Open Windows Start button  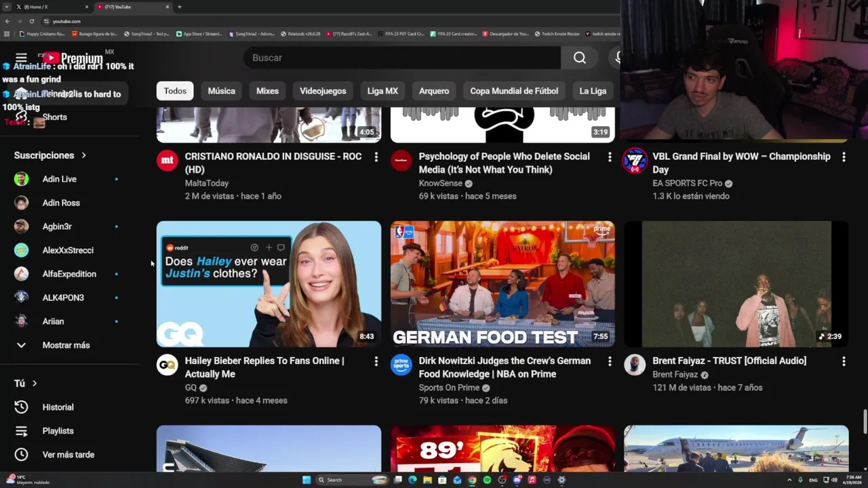(307, 480)
